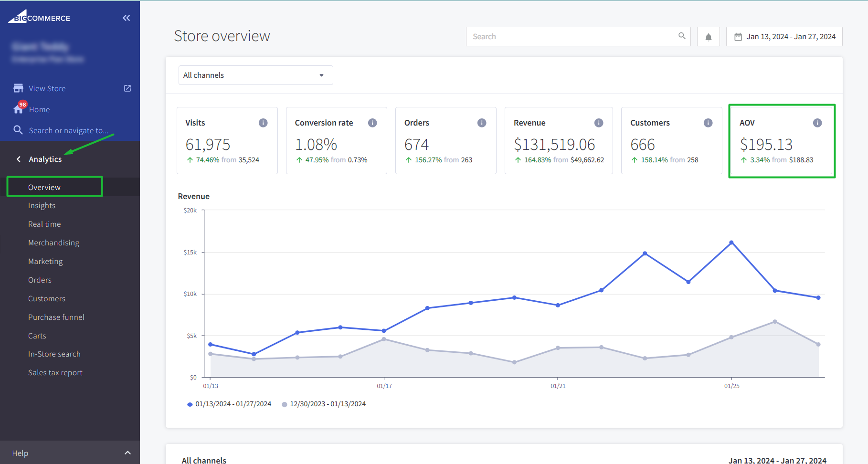The width and height of the screenshot is (868, 464).
Task: Collapse the sidebar with double-chevron icon
Action: point(127,18)
